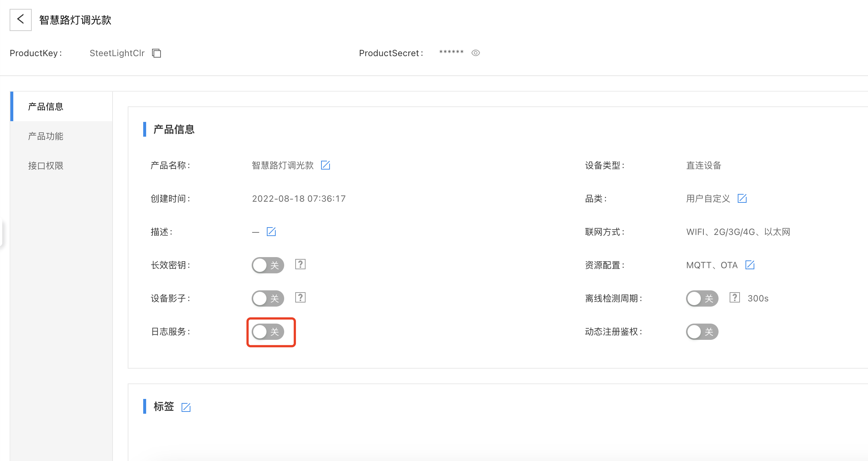Screen dimensions: 868x461
Task: Click the 用户自定义 category text
Action: click(x=708, y=199)
